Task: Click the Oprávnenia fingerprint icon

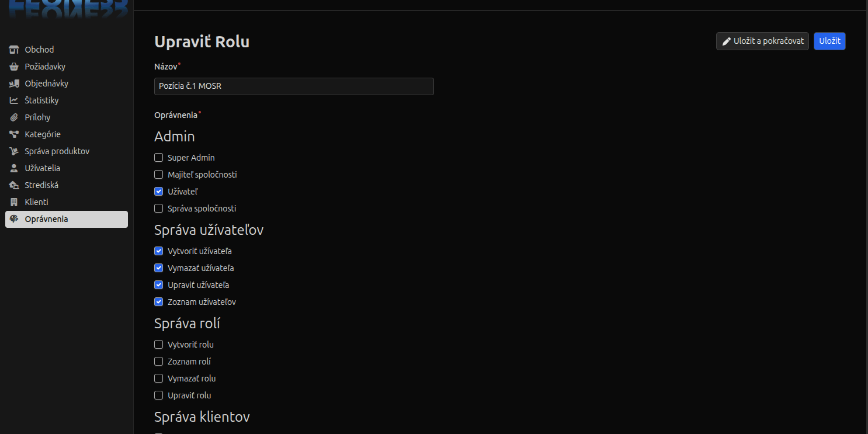Action: [x=14, y=219]
